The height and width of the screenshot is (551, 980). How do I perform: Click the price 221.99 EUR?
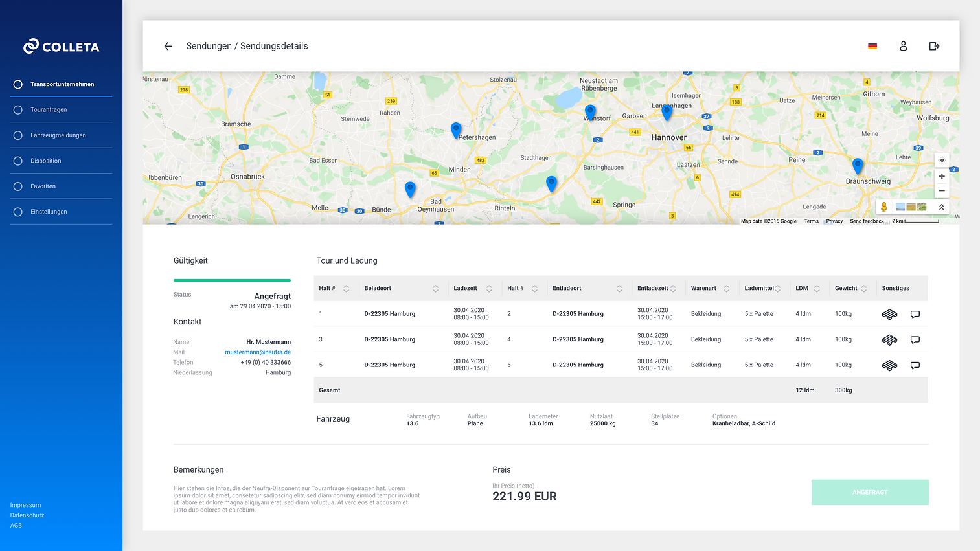(525, 497)
